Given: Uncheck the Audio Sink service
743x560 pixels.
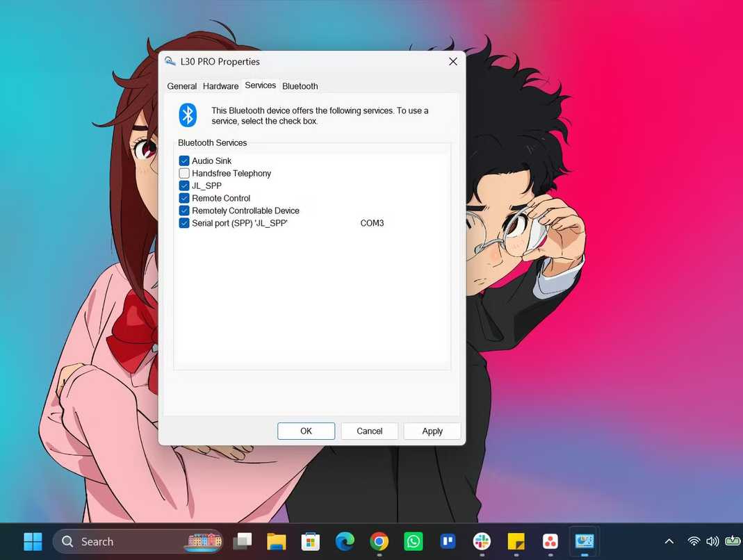Looking at the screenshot, I should click(x=184, y=160).
